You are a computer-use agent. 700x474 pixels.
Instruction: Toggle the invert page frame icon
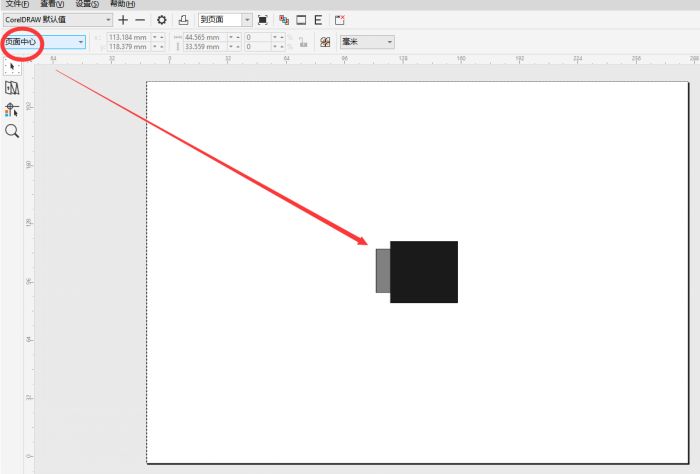301,20
